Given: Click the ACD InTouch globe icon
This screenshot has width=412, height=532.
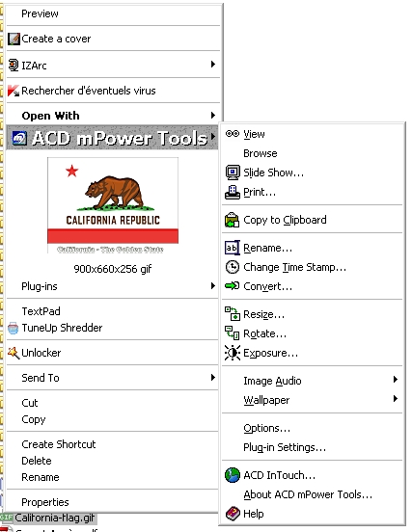Looking at the screenshot, I should pyautogui.click(x=233, y=475).
